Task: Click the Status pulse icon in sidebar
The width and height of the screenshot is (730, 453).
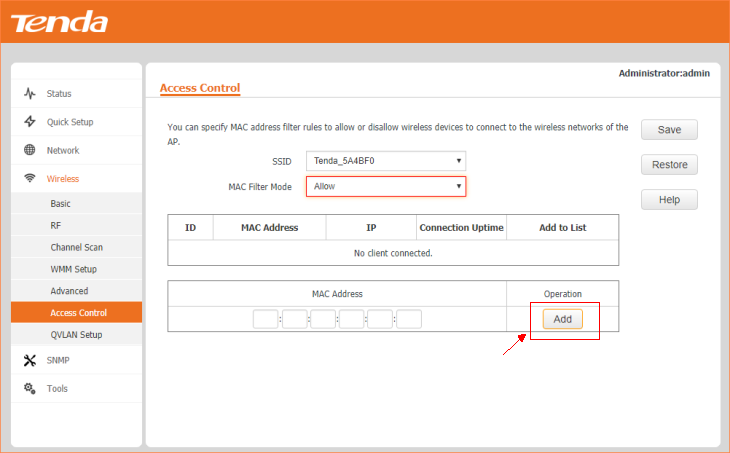Action: (x=30, y=94)
